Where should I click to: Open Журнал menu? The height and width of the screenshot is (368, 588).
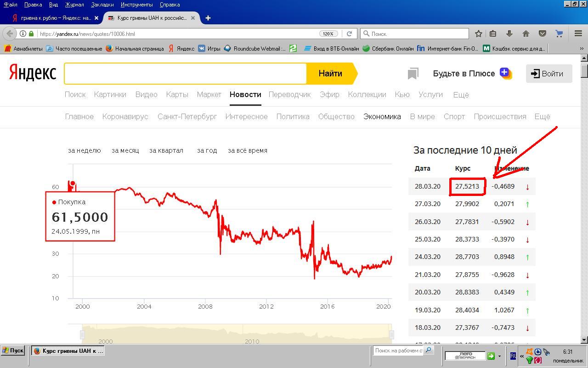tap(74, 5)
